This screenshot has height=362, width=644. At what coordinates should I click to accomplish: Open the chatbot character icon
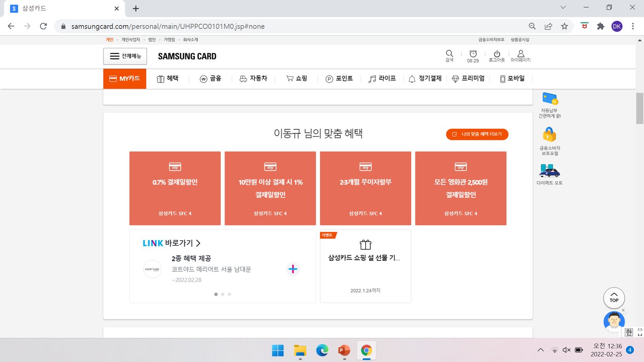tap(614, 322)
